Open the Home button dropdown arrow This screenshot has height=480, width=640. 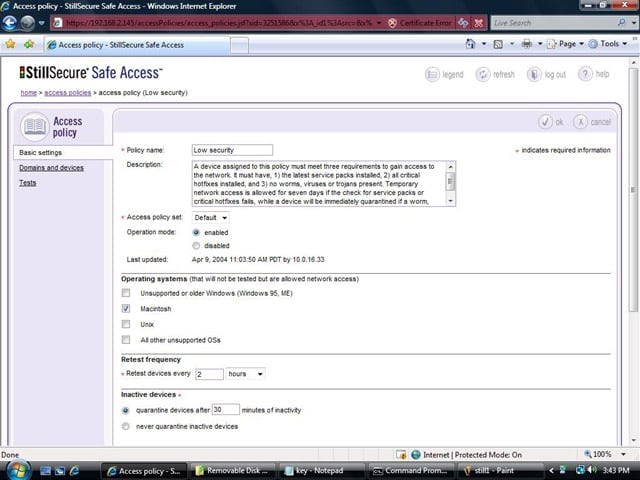click(484, 44)
